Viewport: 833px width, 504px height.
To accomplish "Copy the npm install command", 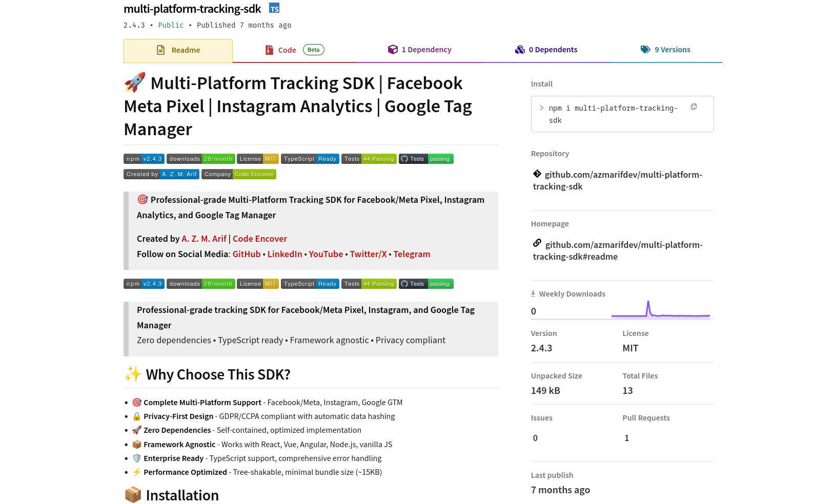I will tap(694, 107).
